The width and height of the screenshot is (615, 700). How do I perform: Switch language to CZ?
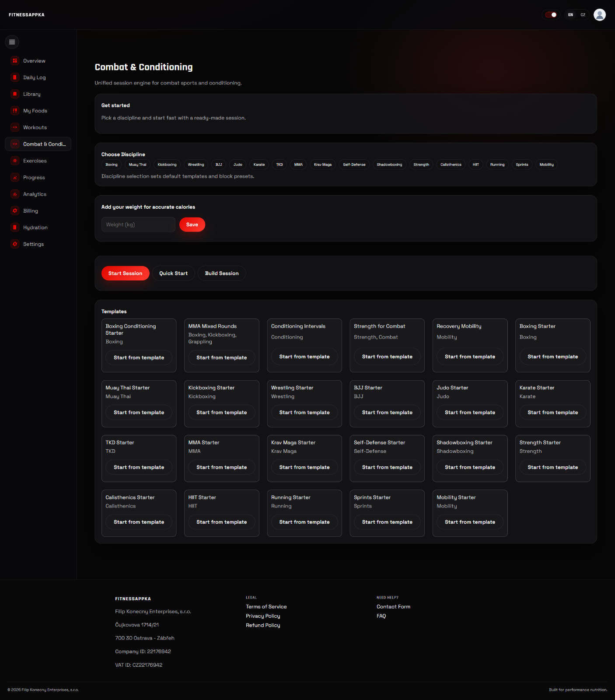click(x=583, y=15)
